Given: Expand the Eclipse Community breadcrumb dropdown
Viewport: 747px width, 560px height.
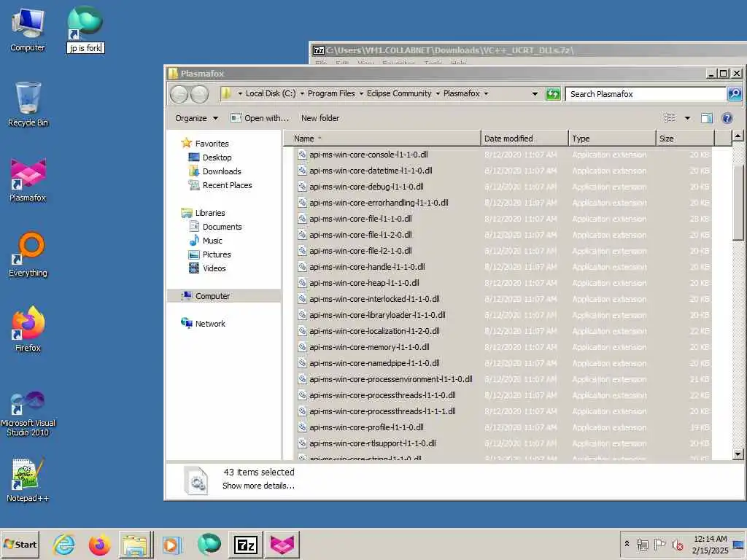Looking at the screenshot, I should click(x=438, y=94).
